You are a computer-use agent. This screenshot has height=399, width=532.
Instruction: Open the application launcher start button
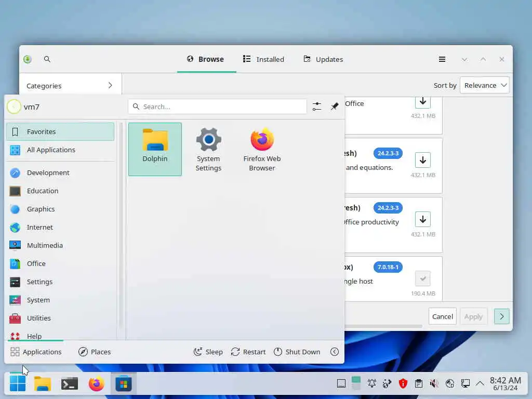coord(18,384)
